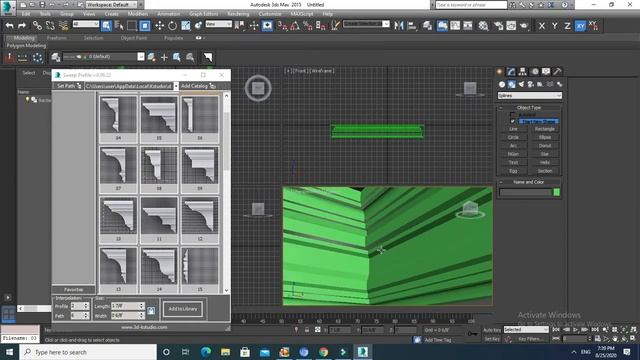Select the Select Object tool

pyautogui.click(x=106, y=26)
